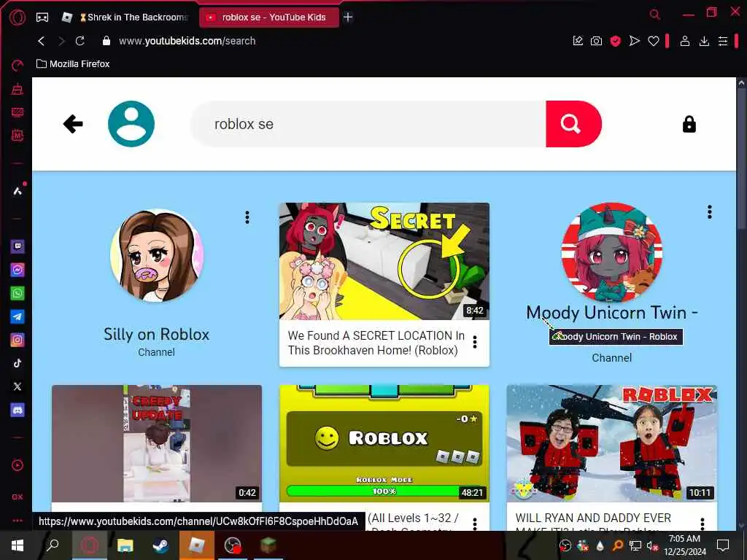
Task: Open the Ryan Roblox snow thumbnail
Action: point(612,443)
